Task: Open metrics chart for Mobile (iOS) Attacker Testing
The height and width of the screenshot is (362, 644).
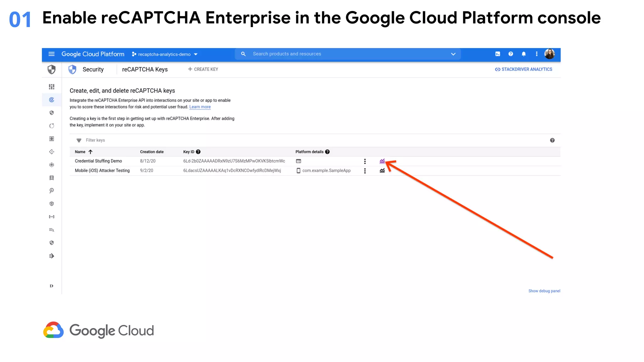Action: pos(382,171)
